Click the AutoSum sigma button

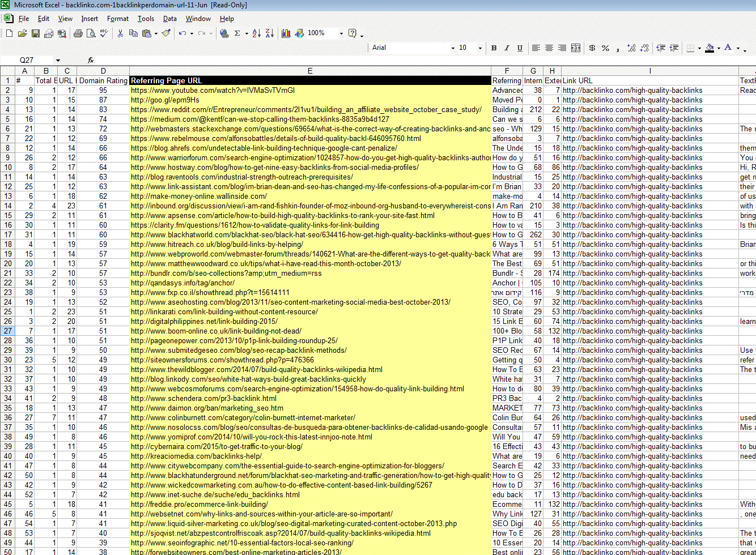coord(237,33)
